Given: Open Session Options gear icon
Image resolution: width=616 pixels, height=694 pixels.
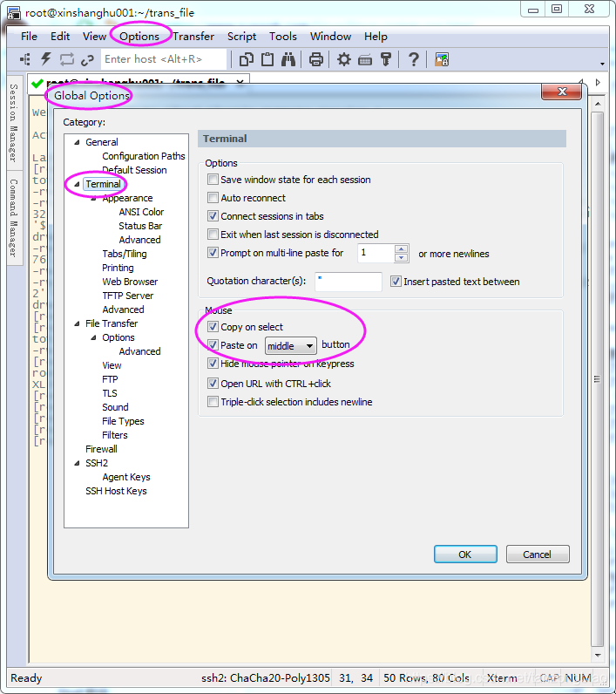Looking at the screenshot, I should (x=343, y=59).
